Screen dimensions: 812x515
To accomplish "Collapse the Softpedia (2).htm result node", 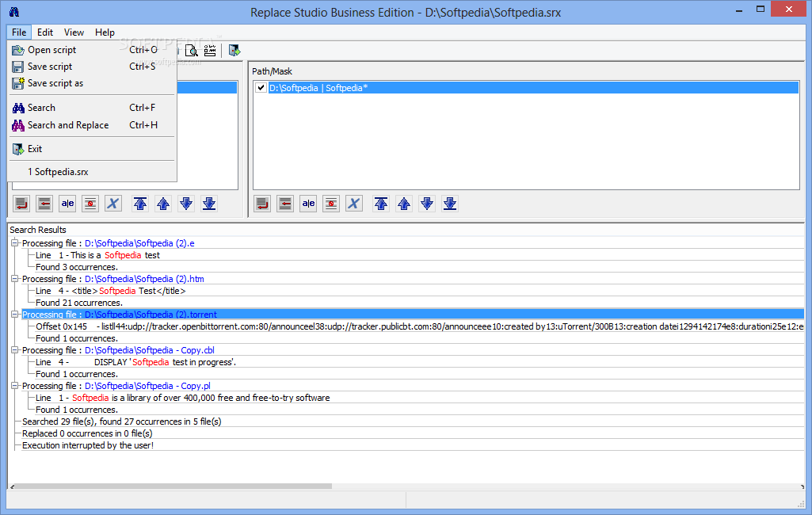I will click(15, 279).
